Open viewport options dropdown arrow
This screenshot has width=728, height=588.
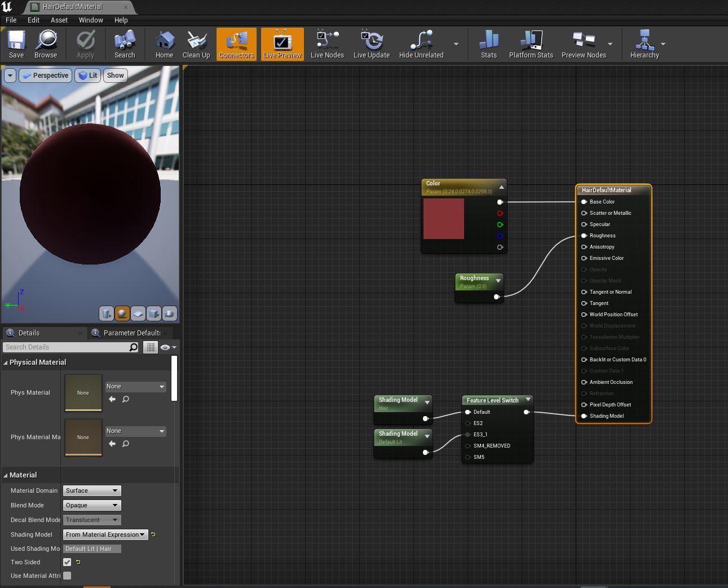10,76
